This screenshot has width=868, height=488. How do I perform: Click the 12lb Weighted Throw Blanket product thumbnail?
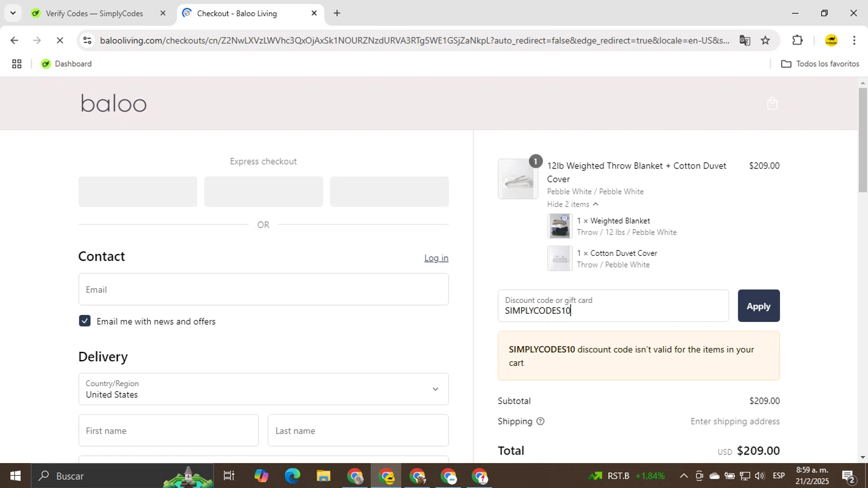(x=518, y=179)
